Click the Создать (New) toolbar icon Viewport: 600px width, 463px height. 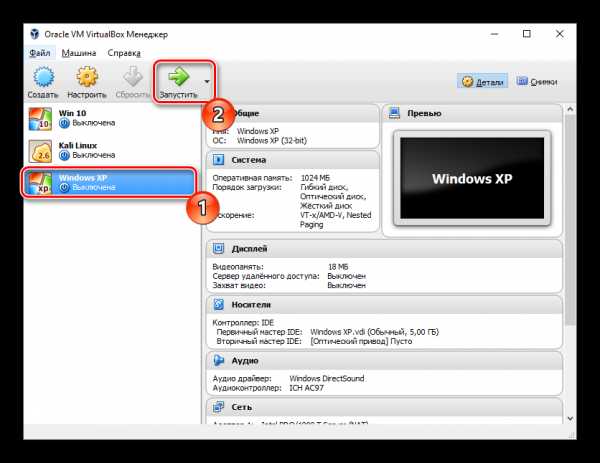coord(43,80)
